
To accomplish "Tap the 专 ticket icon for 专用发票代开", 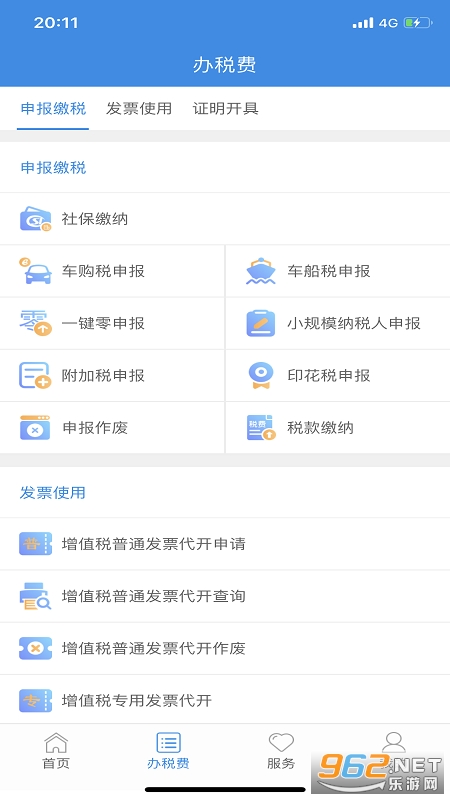I will pos(35,701).
